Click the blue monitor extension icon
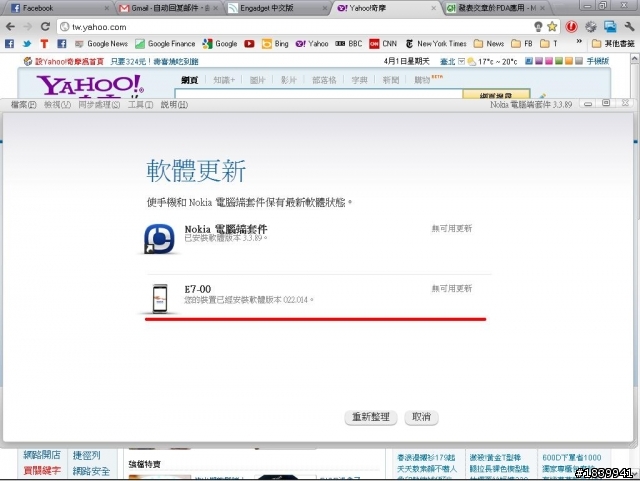 (x=610, y=27)
